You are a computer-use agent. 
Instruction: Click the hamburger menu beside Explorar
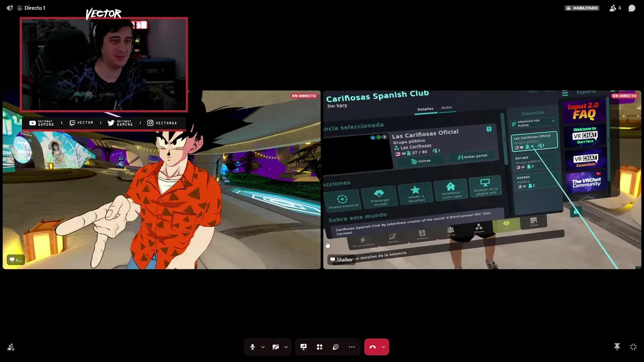click(x=565, y=94)
